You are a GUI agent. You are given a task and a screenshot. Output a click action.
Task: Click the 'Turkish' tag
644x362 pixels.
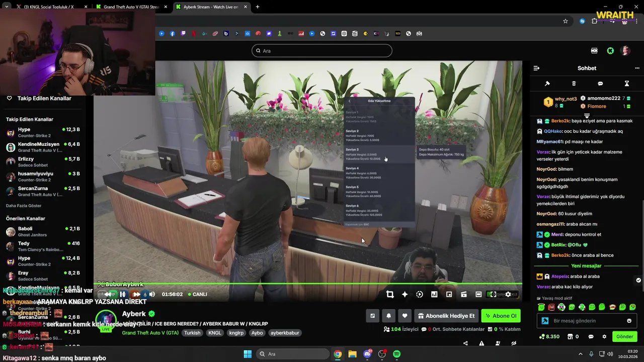192,333
